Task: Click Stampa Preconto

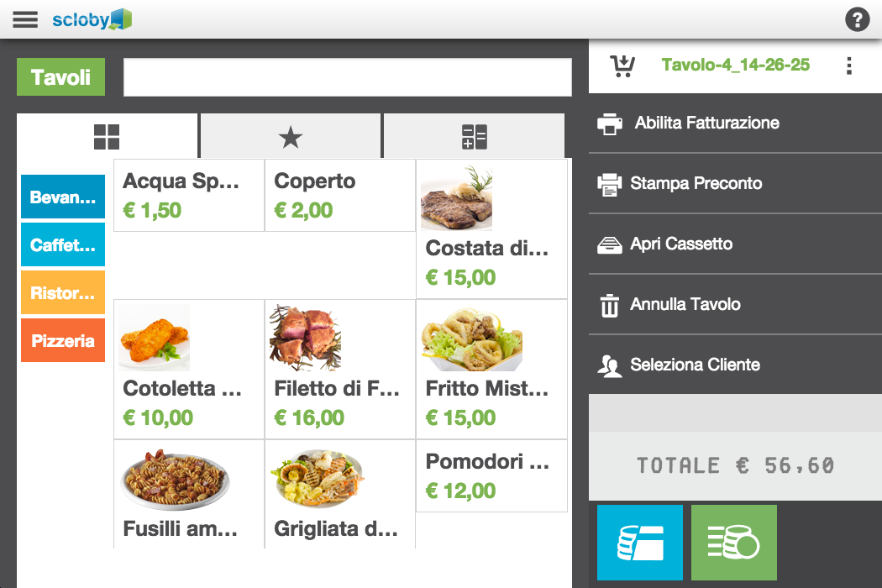Action: tap(696, 183)
